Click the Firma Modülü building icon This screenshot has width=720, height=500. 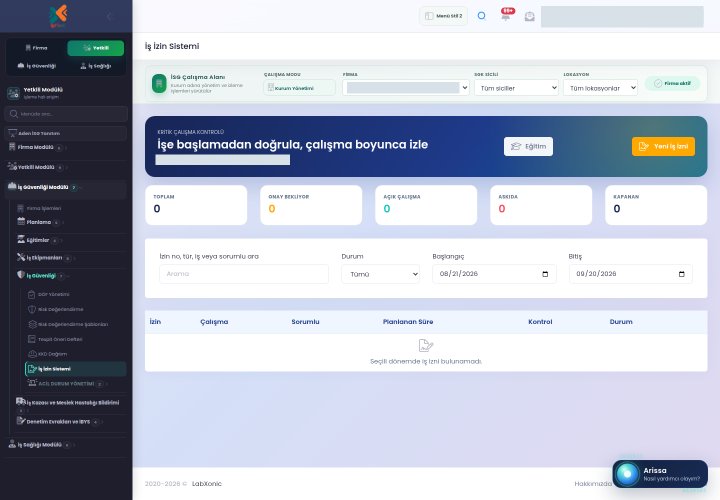pos(12,147)
